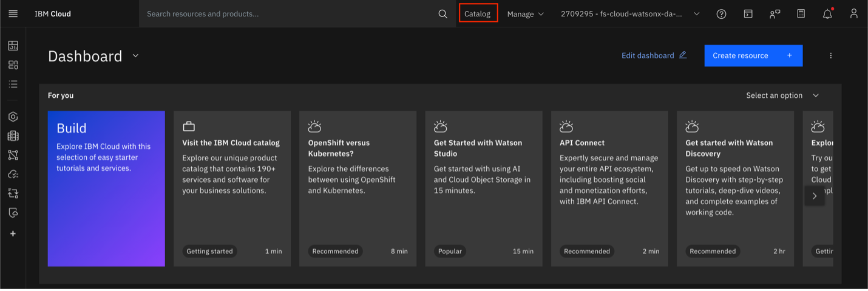This screenshot has height=291, width=868.
Task: Click the sidebar plus icon at bottom
Action: click(x=13, y=234)
